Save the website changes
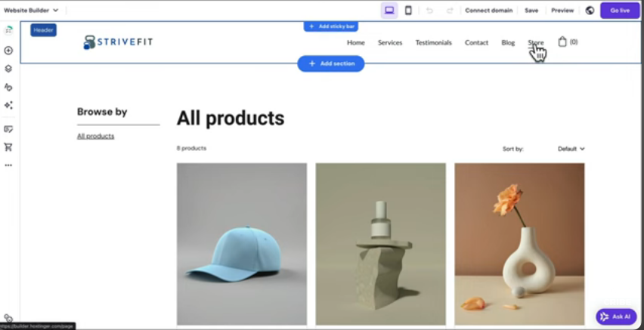 click(x=531, y=11)
